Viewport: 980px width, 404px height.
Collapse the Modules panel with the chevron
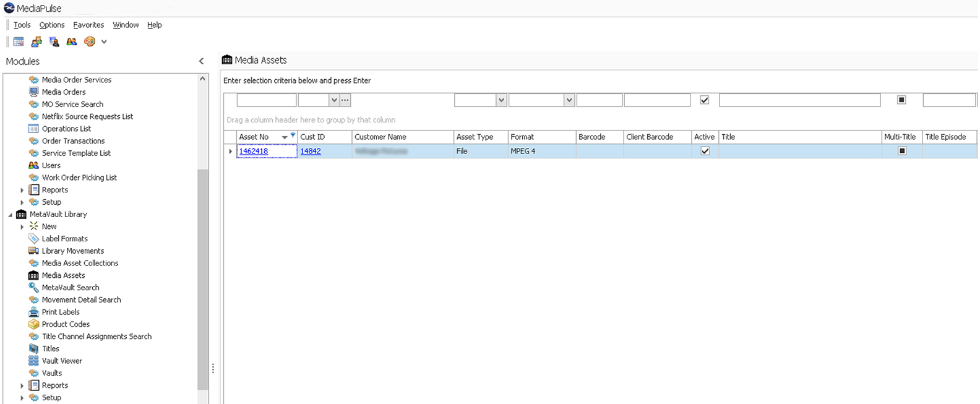point(201,61)
